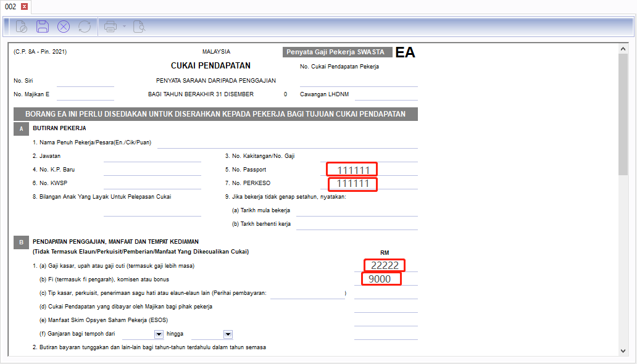
Task: Click the Tarikh mula bekerja field
Action: tap(357, 210)
